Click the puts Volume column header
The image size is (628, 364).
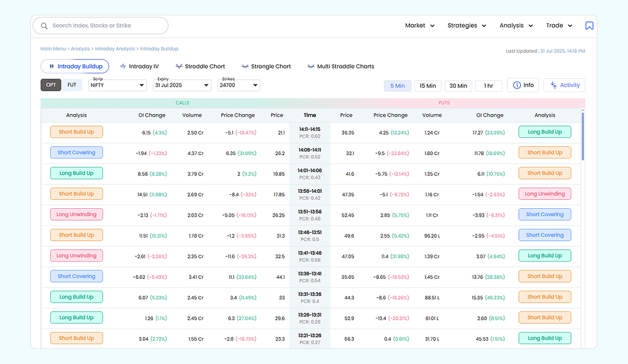coord(432,115)
